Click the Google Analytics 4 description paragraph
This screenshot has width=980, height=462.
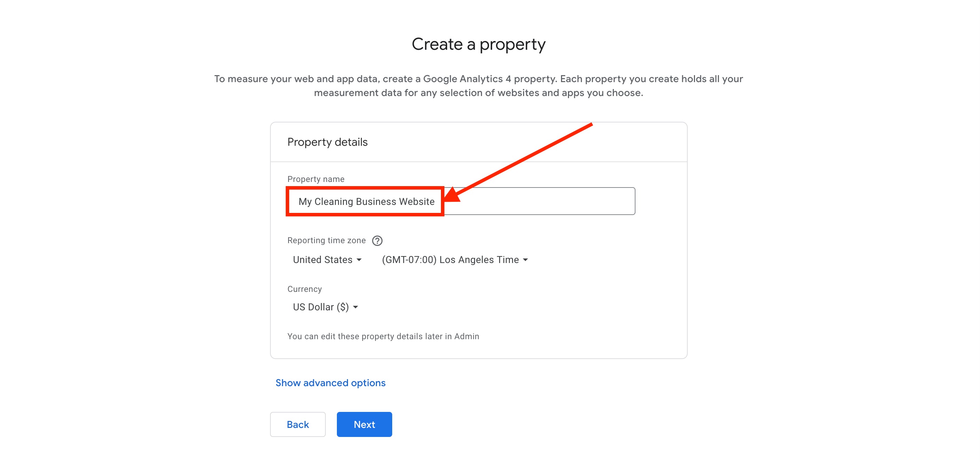(478, 86)
